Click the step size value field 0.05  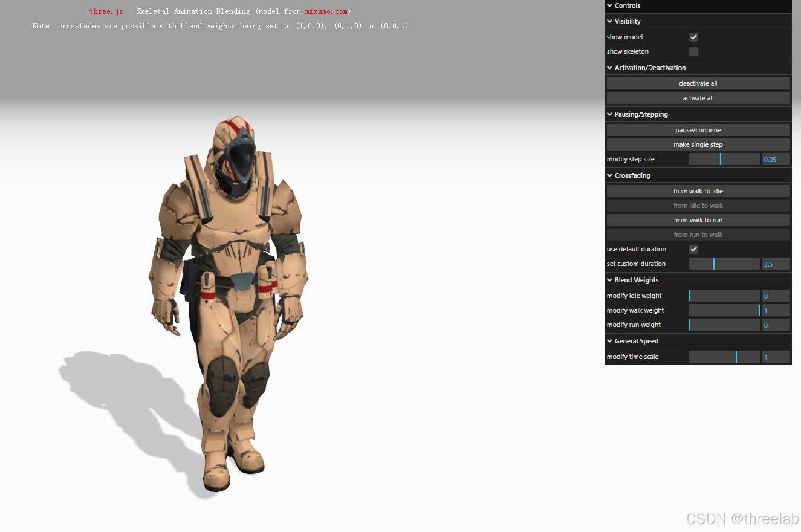click(x=776, y=160)
